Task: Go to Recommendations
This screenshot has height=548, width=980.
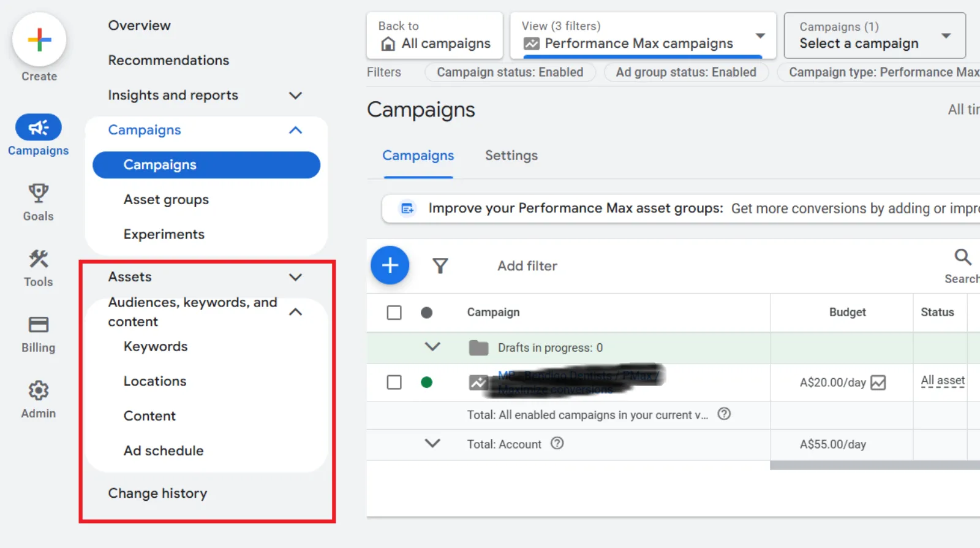Action: (168, 60)
